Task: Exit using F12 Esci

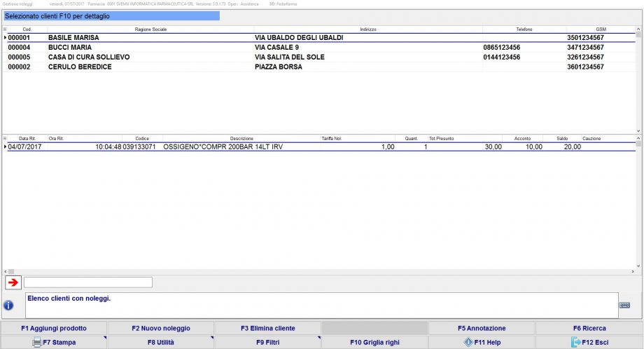Action: [589, 343]
